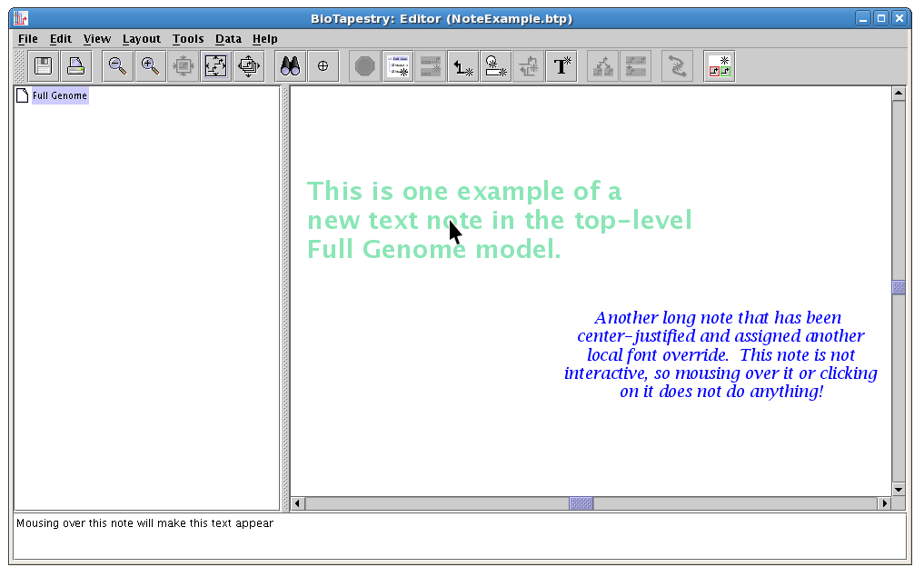Open search with the binoculars icon
924x577 pixels.
[x=290, y=66]
